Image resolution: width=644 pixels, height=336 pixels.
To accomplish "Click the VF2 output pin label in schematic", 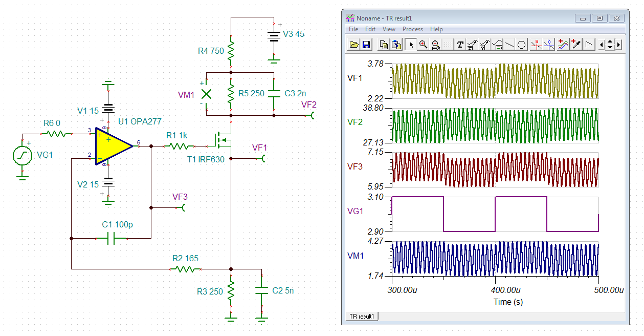I will (309, 104).
